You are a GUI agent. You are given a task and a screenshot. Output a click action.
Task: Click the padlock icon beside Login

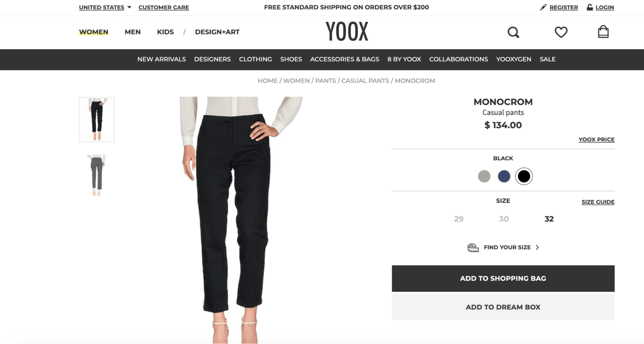pyautogui.click(x=590, y=7)
